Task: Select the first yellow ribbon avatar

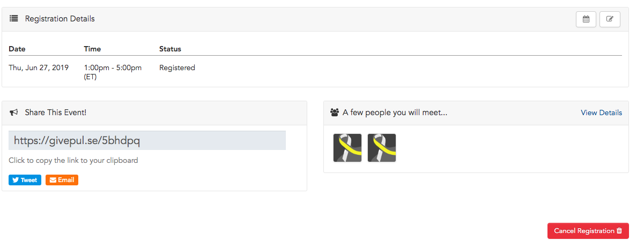Action: [x=347, y=148]
